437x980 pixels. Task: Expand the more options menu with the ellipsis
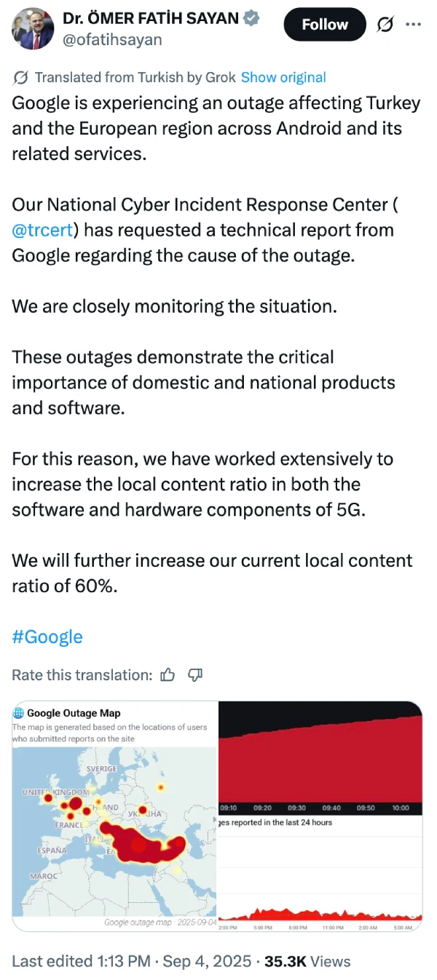413,24
